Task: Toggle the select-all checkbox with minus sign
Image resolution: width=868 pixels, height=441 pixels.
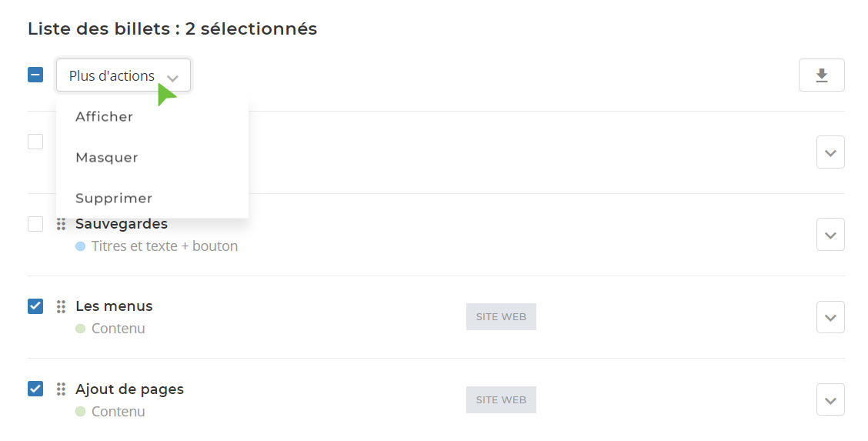Action: [x=35, y=75]
